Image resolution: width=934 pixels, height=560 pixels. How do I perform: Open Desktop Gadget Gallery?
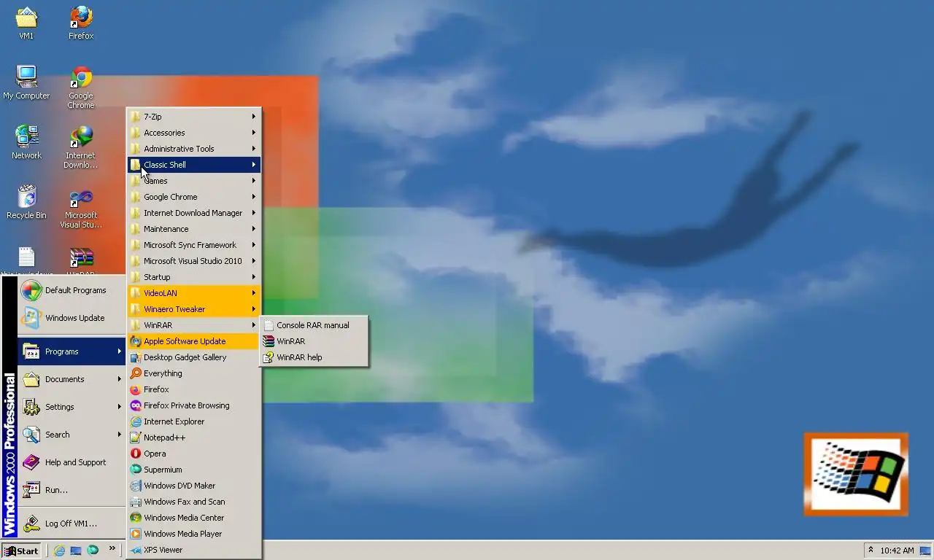pyautogui.click(x=193, y=357)
